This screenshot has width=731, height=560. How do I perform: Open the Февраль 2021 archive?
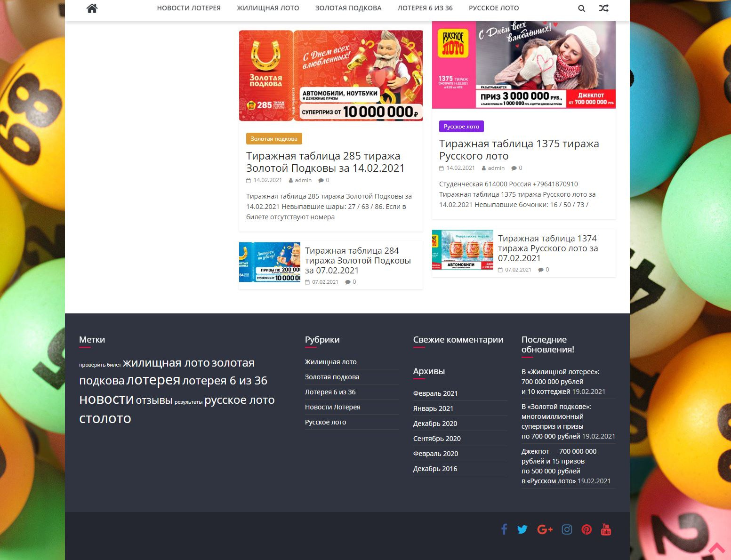[x=435, y=393]
